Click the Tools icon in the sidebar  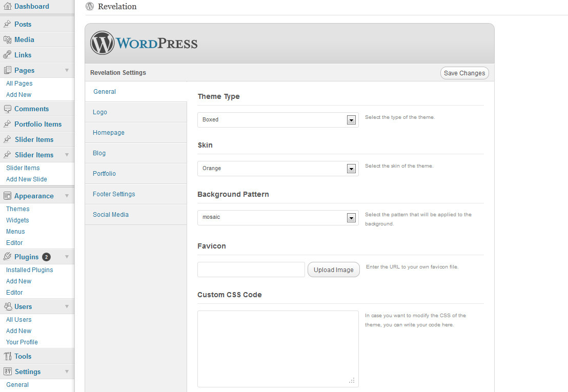pos(8,356)
